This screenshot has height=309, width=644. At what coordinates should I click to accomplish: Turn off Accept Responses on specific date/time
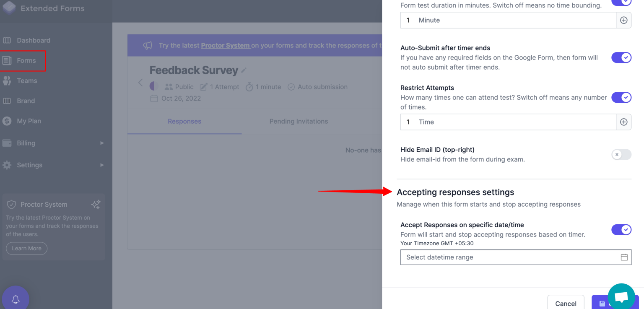(621, 229)
